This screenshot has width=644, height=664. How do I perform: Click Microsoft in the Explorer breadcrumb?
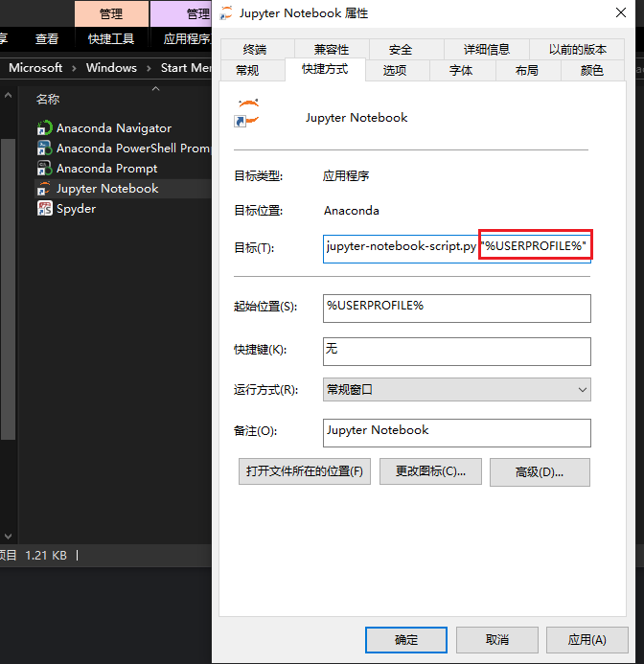point(35,68)
